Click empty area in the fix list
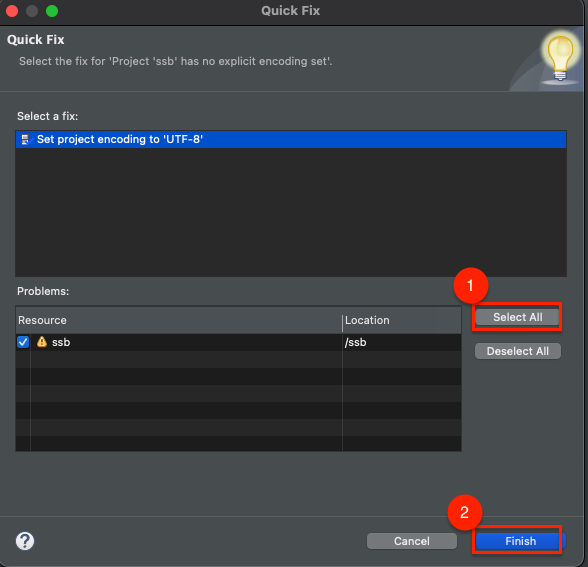 coord(291,212)
